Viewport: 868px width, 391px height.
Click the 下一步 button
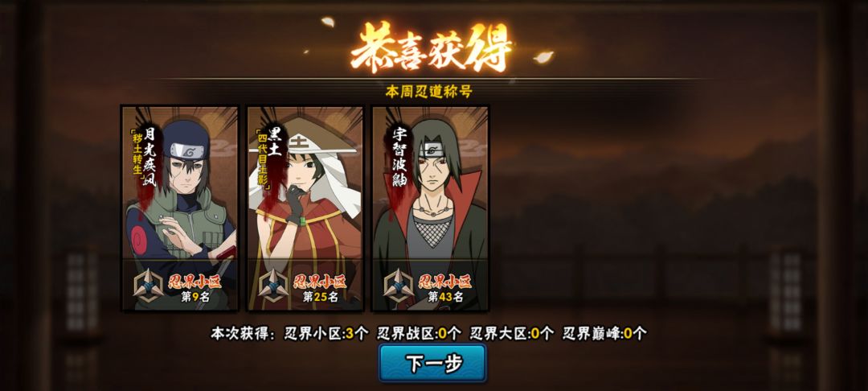point(432,363)
